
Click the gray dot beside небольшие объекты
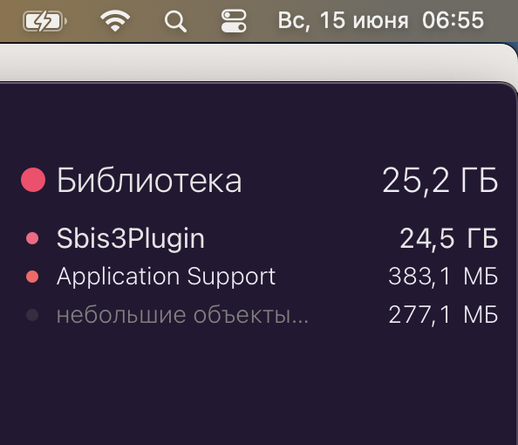(x=32, y=315)
